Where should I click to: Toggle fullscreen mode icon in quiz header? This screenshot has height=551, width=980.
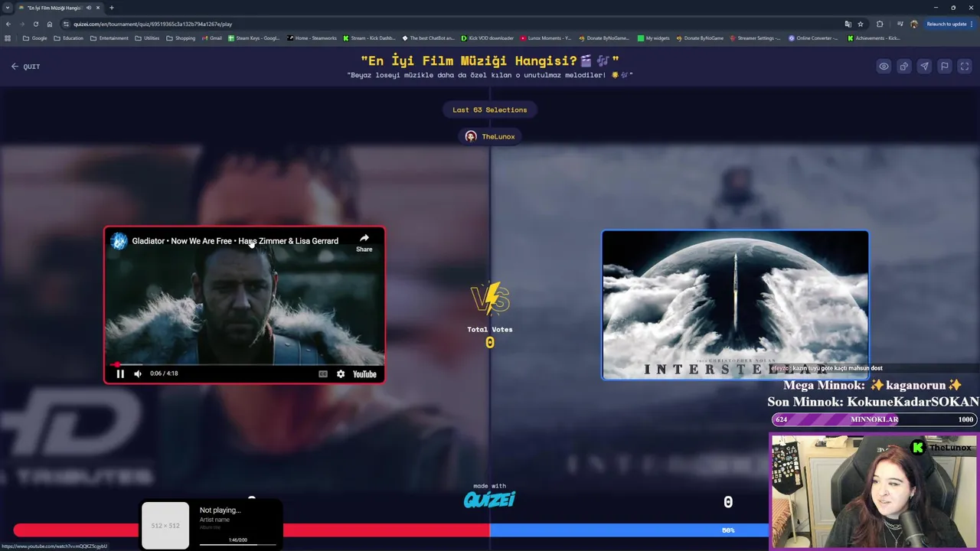pos(965,67)
